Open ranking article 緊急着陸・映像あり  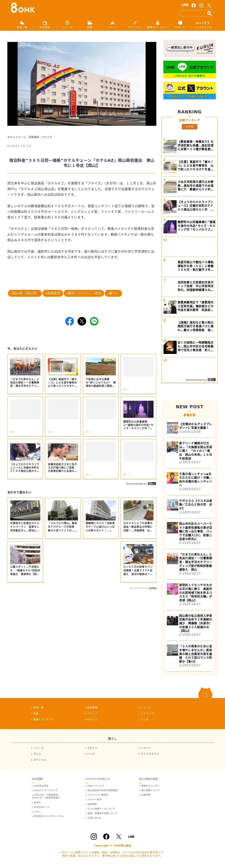(189, 146)
